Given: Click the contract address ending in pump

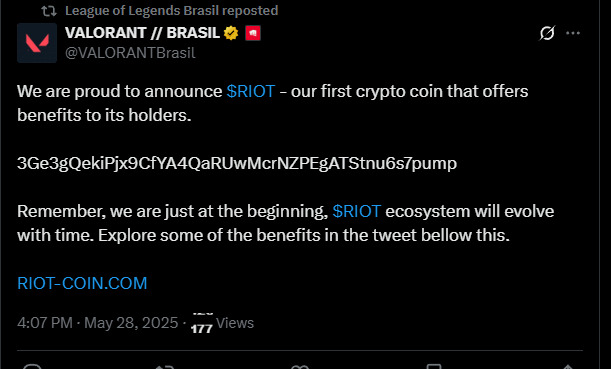Looking at the screenshot, I should pos(237,163).
